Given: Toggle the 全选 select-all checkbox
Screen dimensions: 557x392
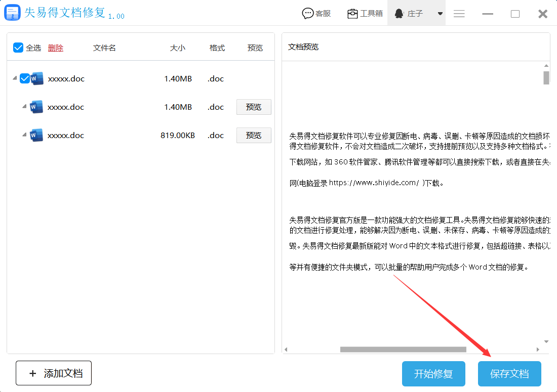Looking at the screenshot, I should pos(18,48).
